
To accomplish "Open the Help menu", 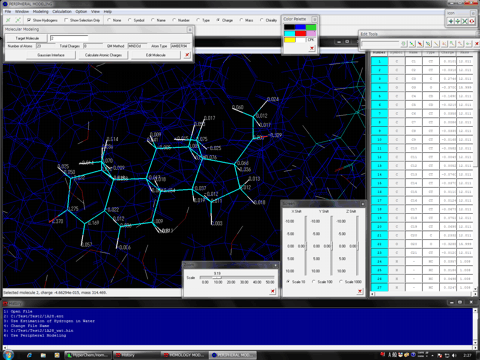I will [x=108, y=12].
